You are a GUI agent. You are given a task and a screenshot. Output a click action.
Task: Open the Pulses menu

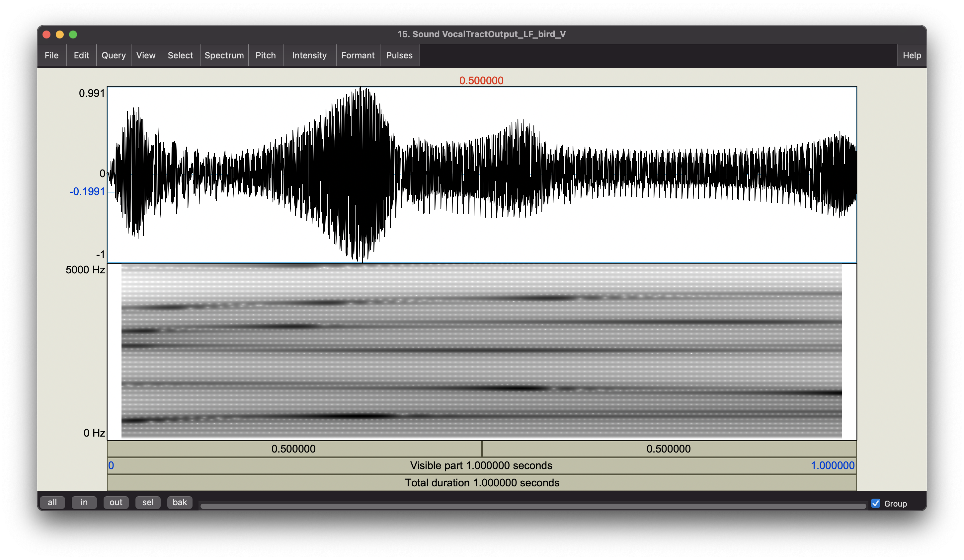pyautogui.click(x=399, y=55)
